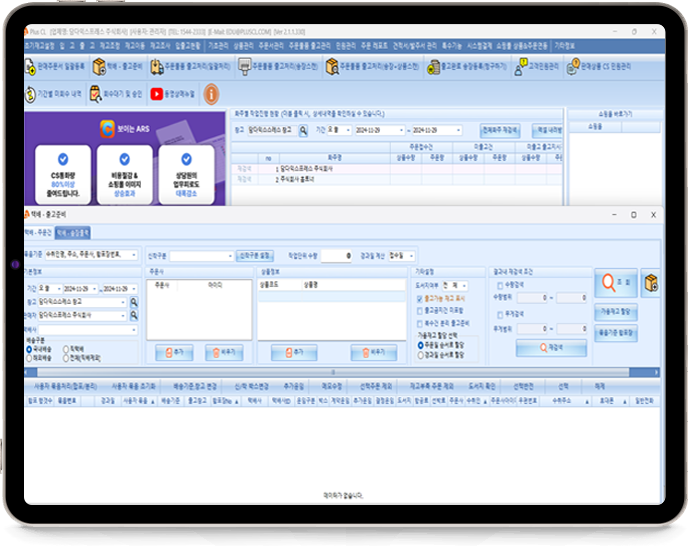Screen dimensions: 688x546
Task: Click the 선택주문 제외 grid button
Action: pos(376,387)
